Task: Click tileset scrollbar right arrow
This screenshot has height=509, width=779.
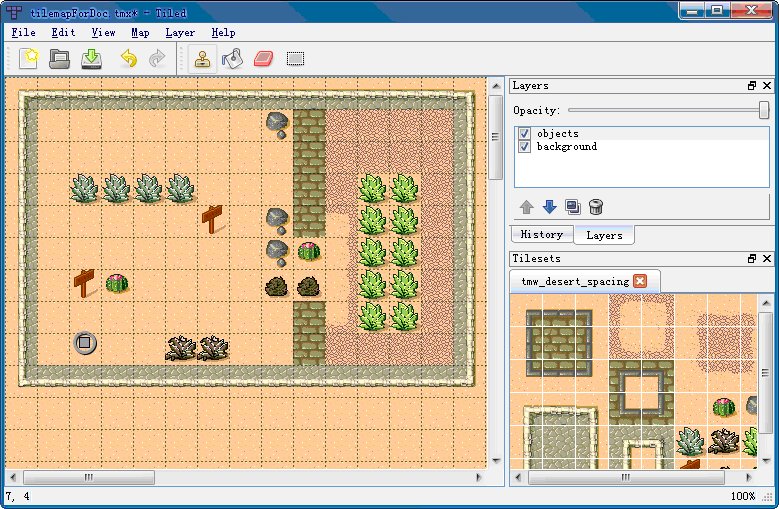Action: tap(749, 478)
